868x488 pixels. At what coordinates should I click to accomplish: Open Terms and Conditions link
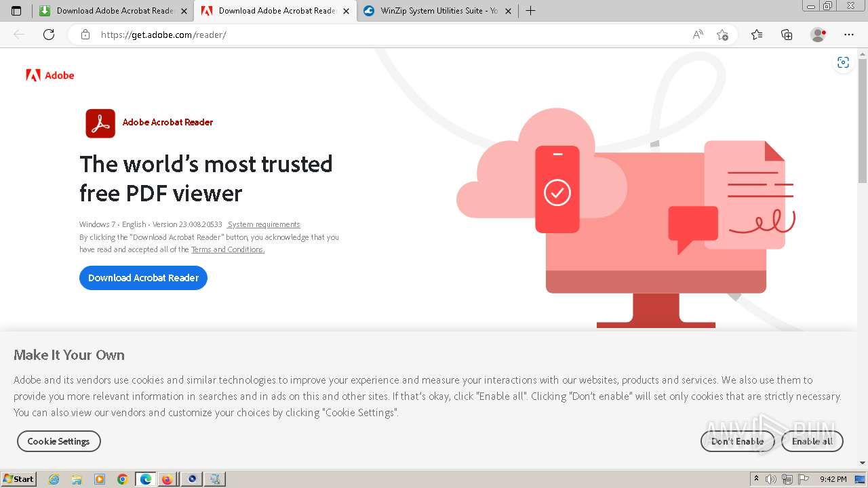pyautogui.click(x=228, y=249)
